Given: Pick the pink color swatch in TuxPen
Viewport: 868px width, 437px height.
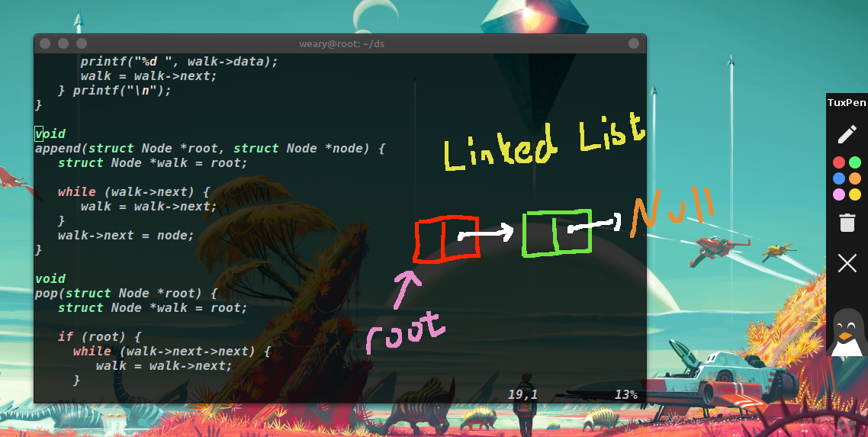Looking at the screenshot, I should pyautogui.click(x=839, y=194).
